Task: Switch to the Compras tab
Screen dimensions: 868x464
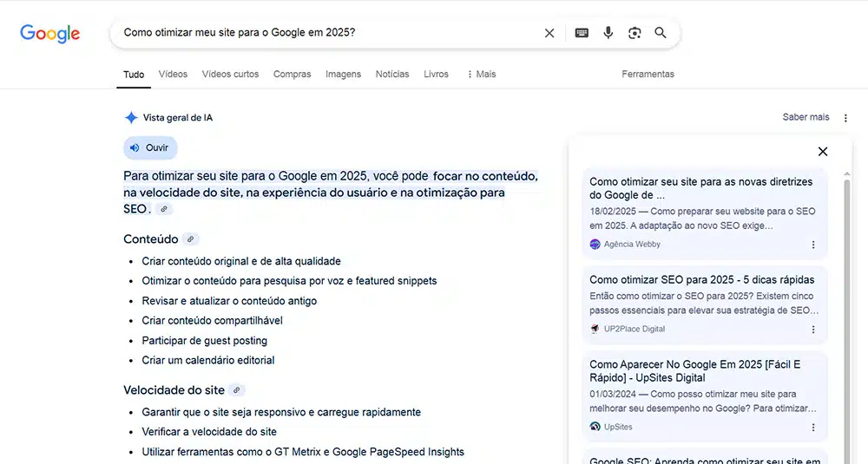Action: pyautogui.click(x=292, y=74)
